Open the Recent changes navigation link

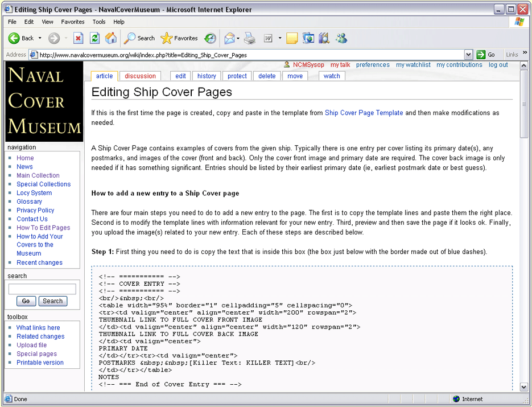point(39,262)
